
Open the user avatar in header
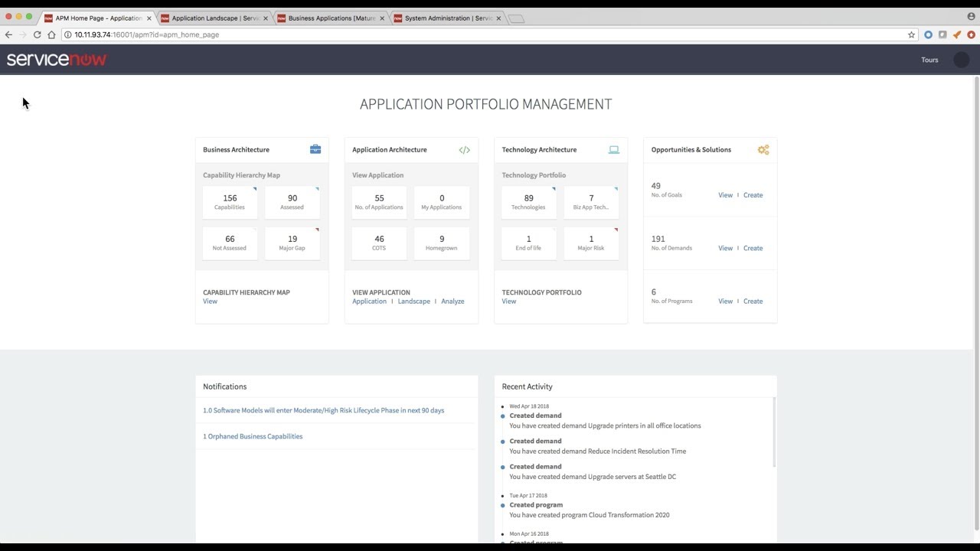pyautogui.click(x=962, y=60)
